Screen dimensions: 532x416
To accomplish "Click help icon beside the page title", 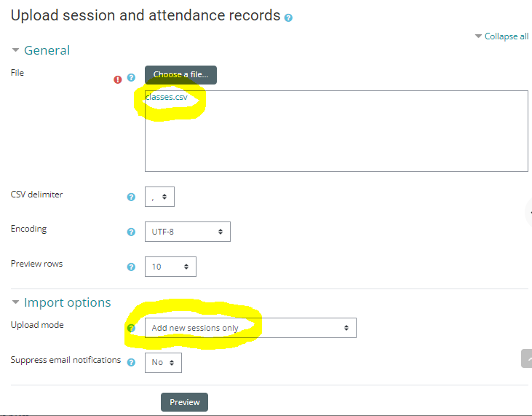I will click(x=289, y=18).
